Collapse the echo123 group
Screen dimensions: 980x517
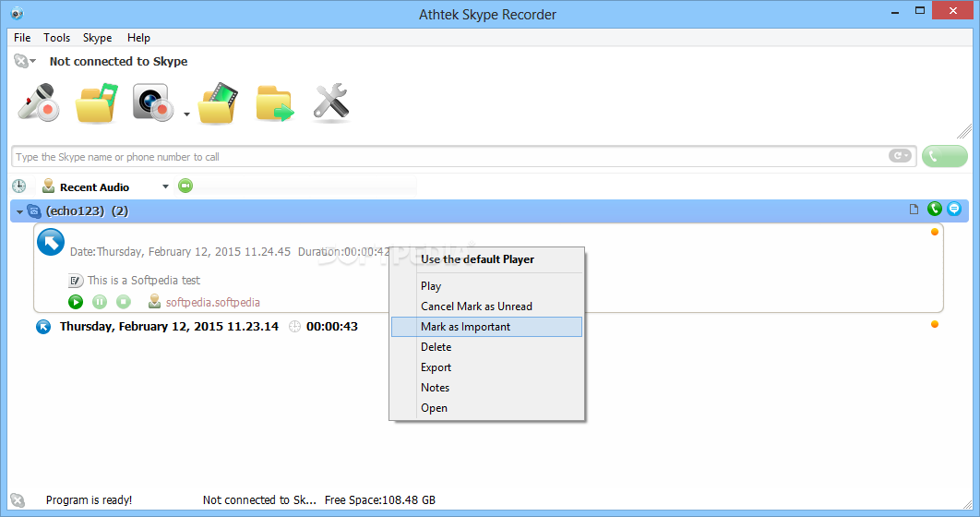(19, 212)
